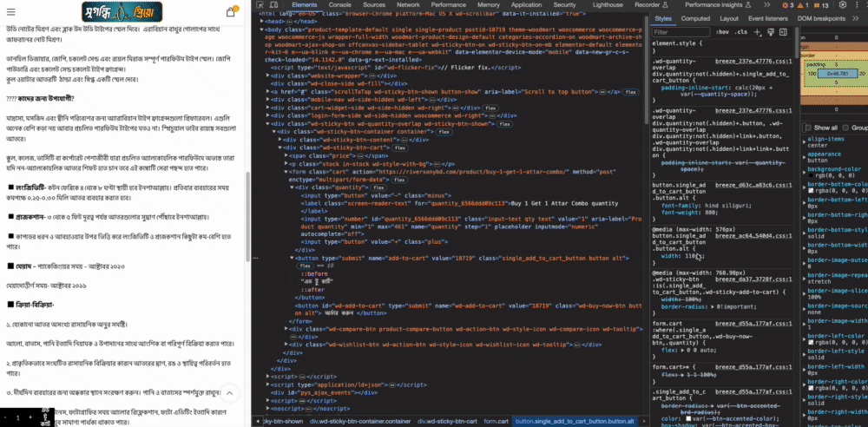
Task: Click the site logo in the page header
Action: click(x=122, y=11)
